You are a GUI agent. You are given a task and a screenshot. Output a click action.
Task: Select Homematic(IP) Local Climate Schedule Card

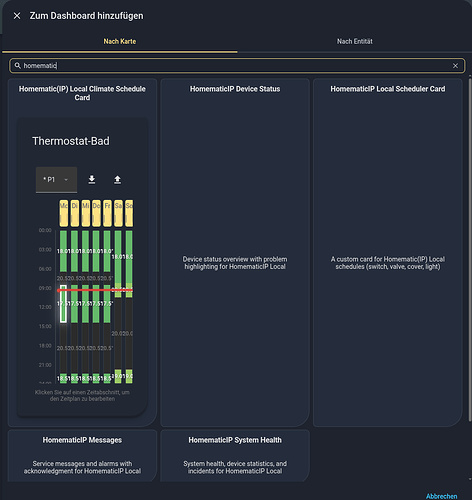click(x=82, y=253)
